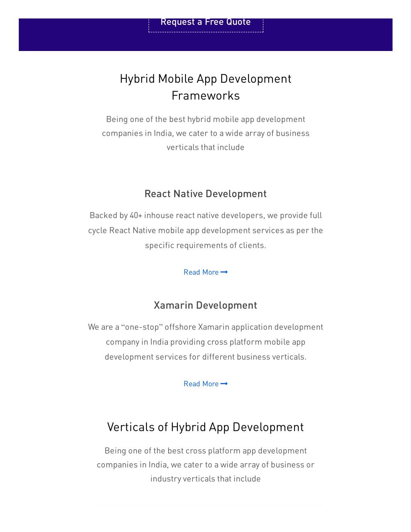Image resolution: width=411 pixels, height=532 pixels.
Task: Click paragraph starting 'Backed by 40+ inhouse'
Action: pyautogui.click(x=205, y=230)
